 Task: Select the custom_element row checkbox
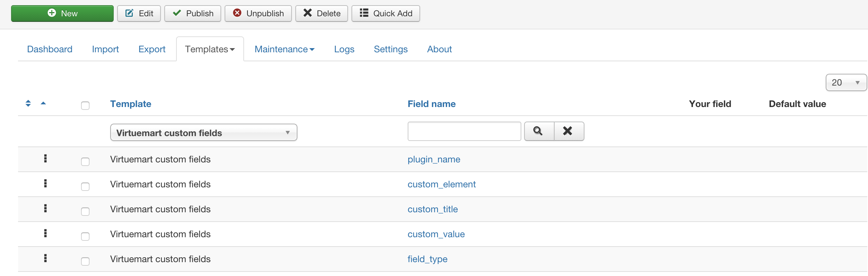(x=85, y=186)
